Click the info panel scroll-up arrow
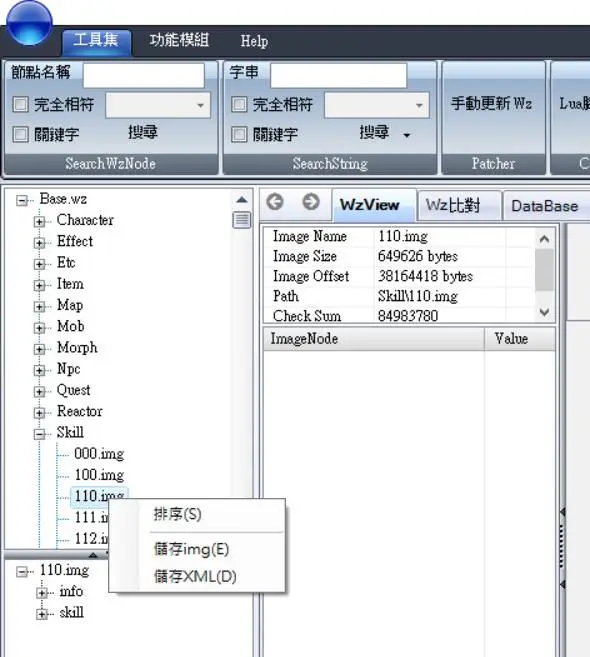Viewport: 590px width, 657px height. coord(544,239)
